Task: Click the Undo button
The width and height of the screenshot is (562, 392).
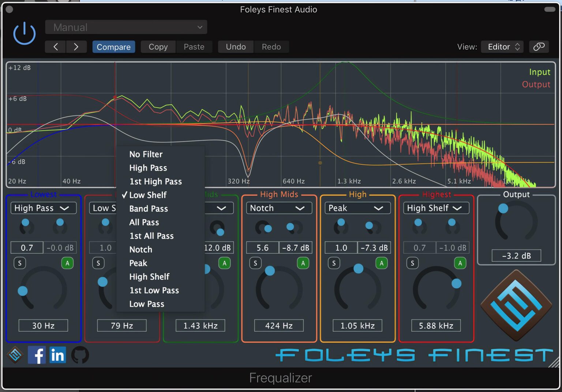Action: pos(235,46)
